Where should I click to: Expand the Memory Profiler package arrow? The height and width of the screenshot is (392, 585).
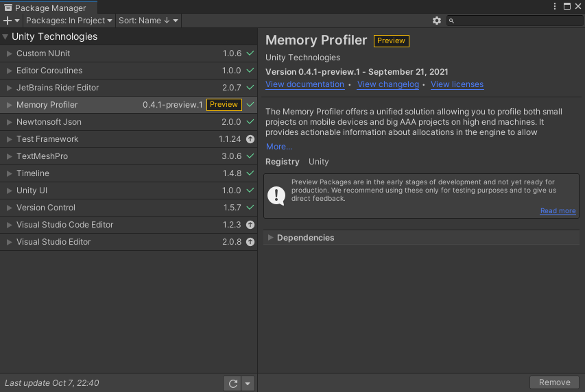10,105
